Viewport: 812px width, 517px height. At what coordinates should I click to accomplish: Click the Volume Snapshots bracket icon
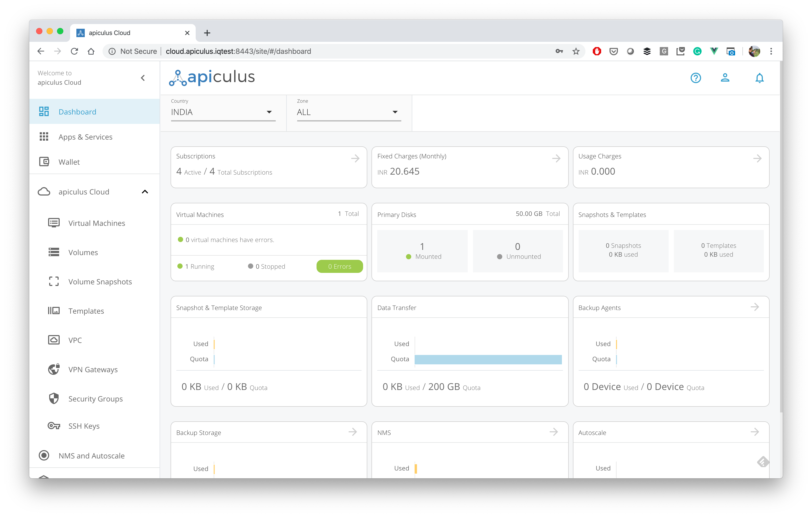(54, 282)
